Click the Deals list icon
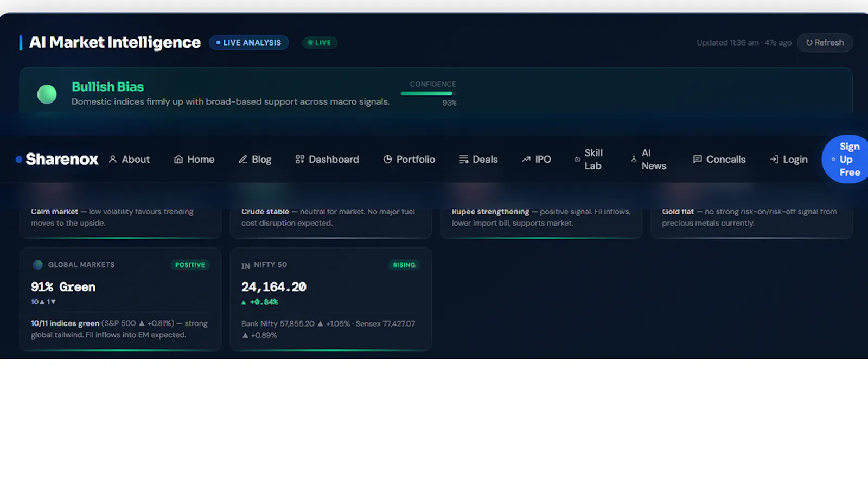The width and height of the screenshot is (868, 484). click(x=463, y=159)
